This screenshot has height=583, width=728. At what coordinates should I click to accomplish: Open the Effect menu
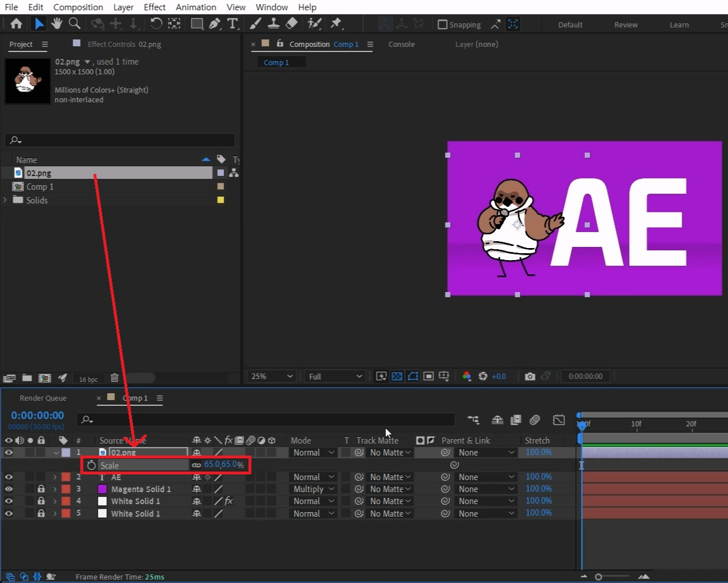tap(154, 7)
